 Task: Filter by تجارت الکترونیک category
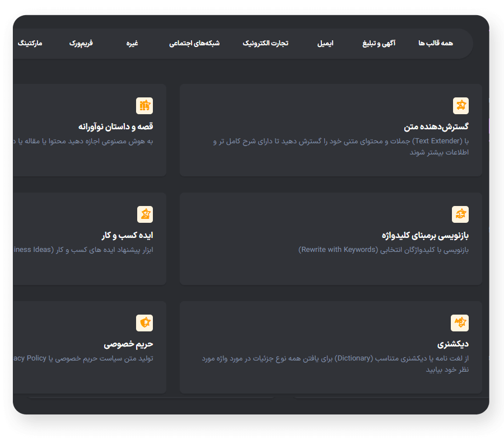click(265, 44)
